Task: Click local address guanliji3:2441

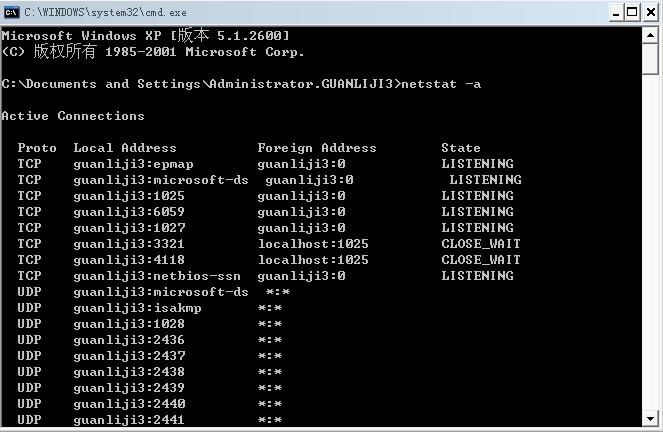Action: coord(129,420)
